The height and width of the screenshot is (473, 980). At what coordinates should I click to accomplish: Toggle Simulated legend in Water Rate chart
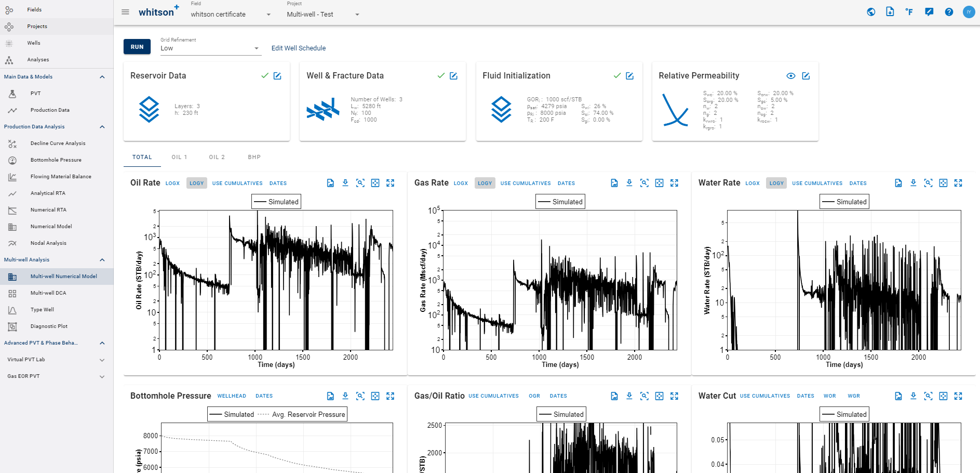pyautogui.click(x=844, y=202)
